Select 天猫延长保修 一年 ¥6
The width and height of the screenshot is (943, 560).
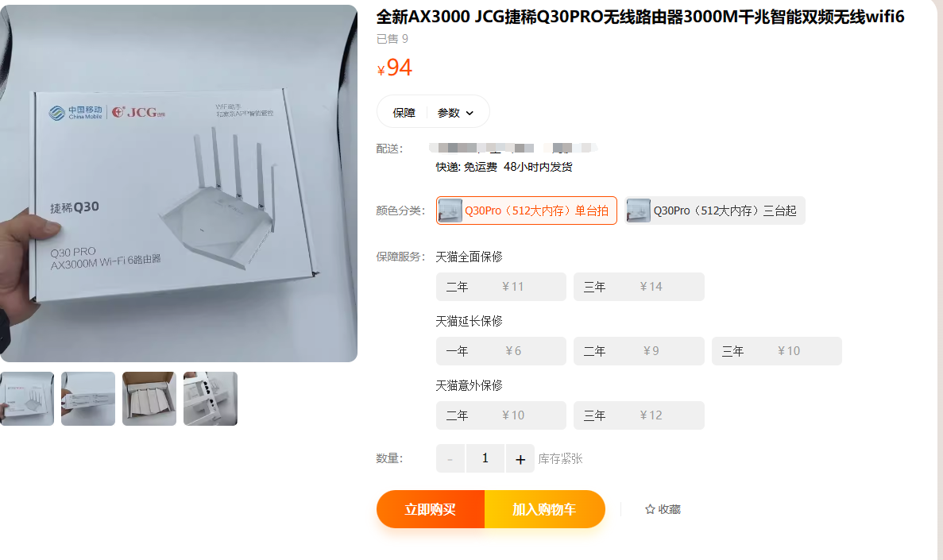(x=501, y=351)
